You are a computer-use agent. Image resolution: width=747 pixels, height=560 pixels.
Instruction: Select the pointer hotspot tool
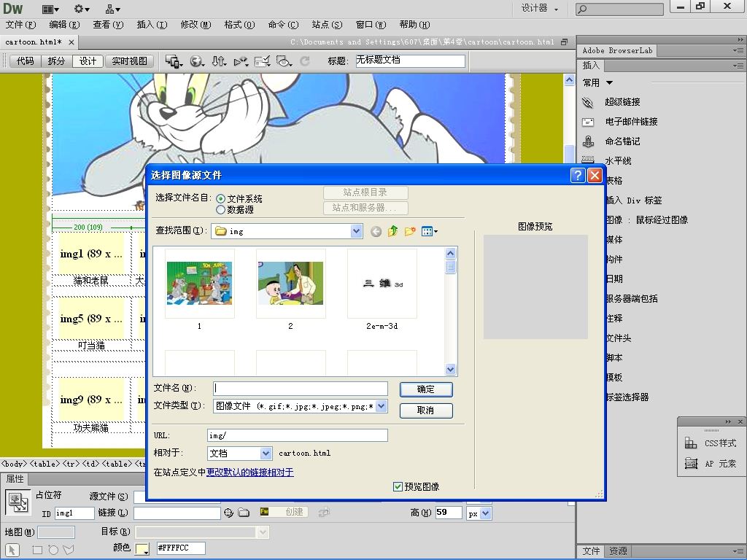[x=12, y=550]
